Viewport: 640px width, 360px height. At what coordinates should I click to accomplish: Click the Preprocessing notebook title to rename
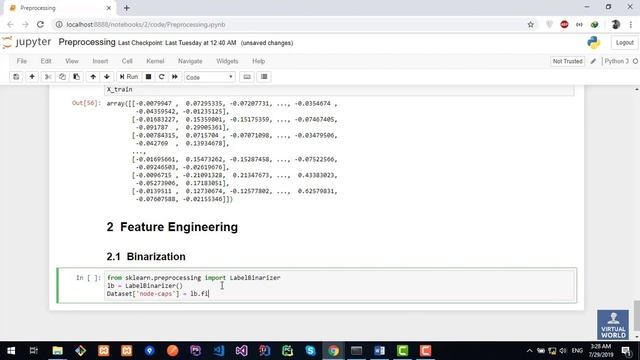click(87, 42)
